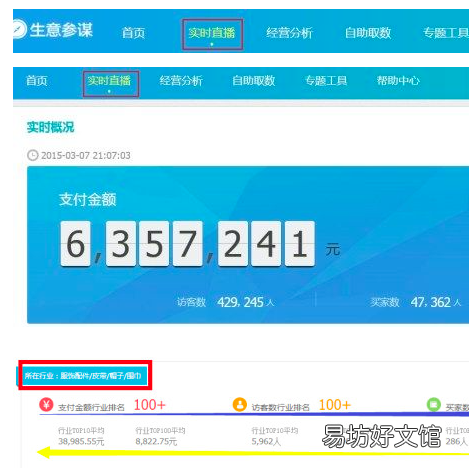Click the orange visitor ranking icon

tap(240, 405)
